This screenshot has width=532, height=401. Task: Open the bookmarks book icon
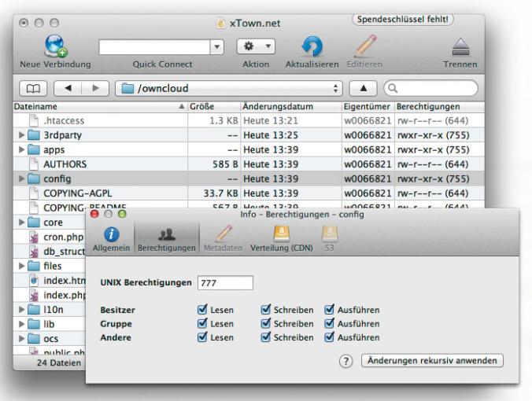(33, 89)
